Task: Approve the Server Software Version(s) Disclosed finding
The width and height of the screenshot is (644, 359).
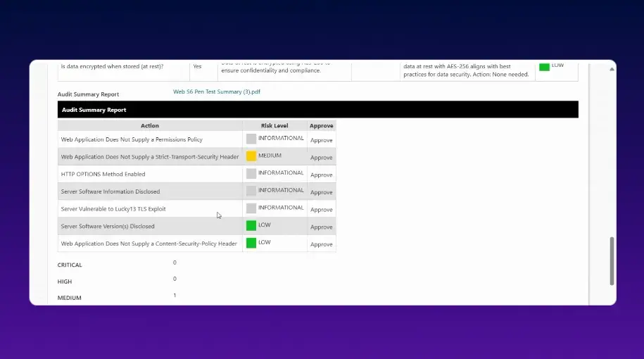Action: tap(321, 227)
